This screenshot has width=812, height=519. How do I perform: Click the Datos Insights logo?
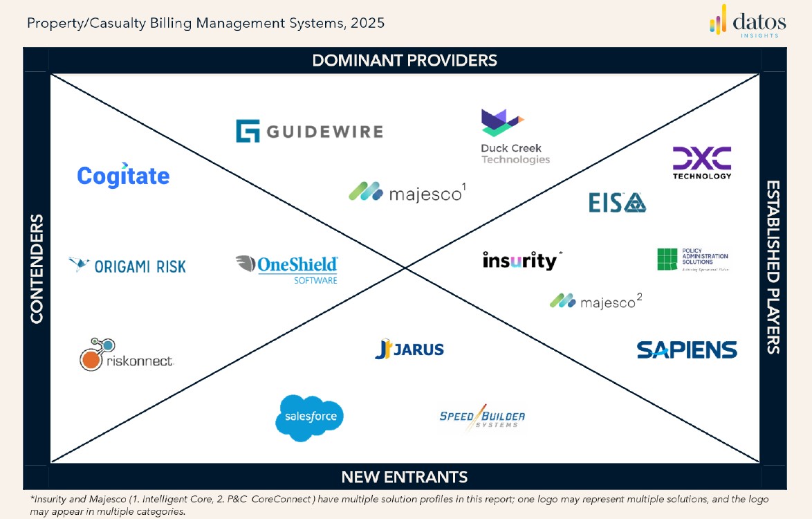[748, 21]
